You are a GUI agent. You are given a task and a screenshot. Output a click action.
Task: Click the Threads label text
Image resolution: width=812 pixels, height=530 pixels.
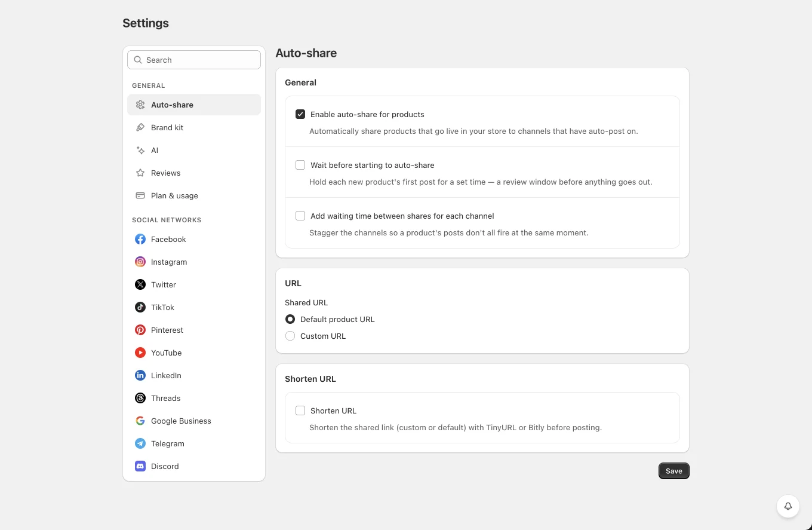[x=166, y=398]
